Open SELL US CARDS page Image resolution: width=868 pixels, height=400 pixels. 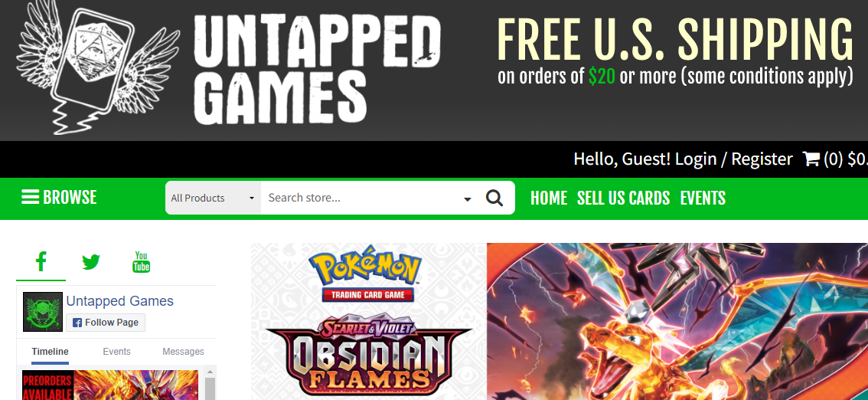(x=623, y=198)
